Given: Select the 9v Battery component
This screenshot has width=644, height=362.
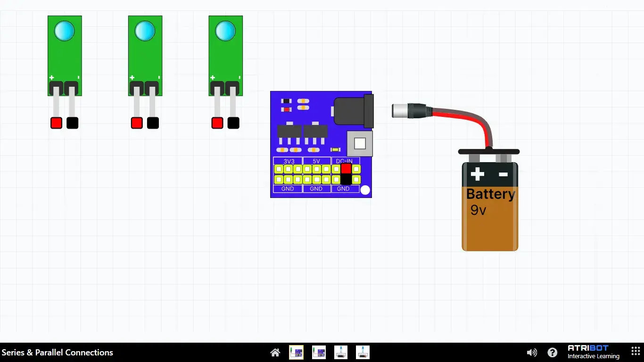Looking at the screenshot, I should (x=490, y=206).
